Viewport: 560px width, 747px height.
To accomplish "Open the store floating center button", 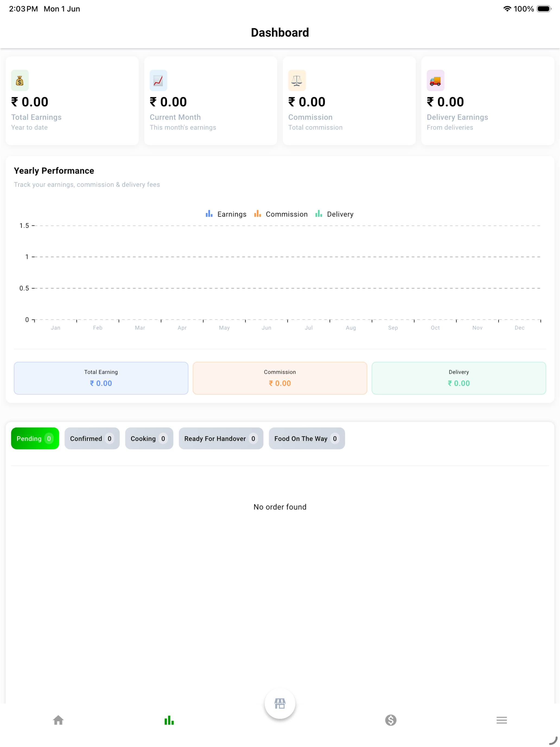I will point(280,704).
